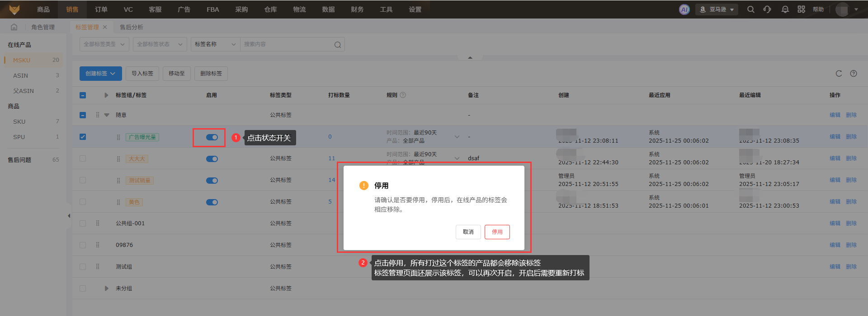868x316 pixels.
Task: Open the AI assistant icon
Action: click(x=684, y=9)
